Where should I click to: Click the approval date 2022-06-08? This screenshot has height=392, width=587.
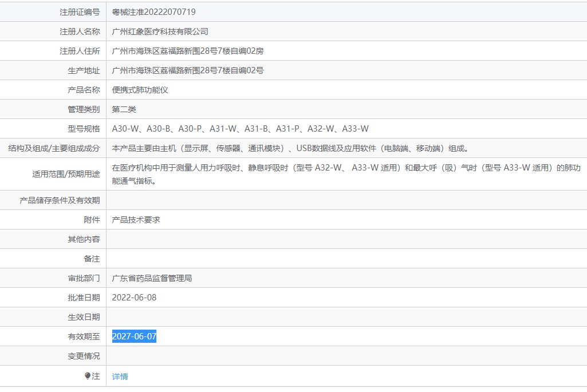pos(134,298)
